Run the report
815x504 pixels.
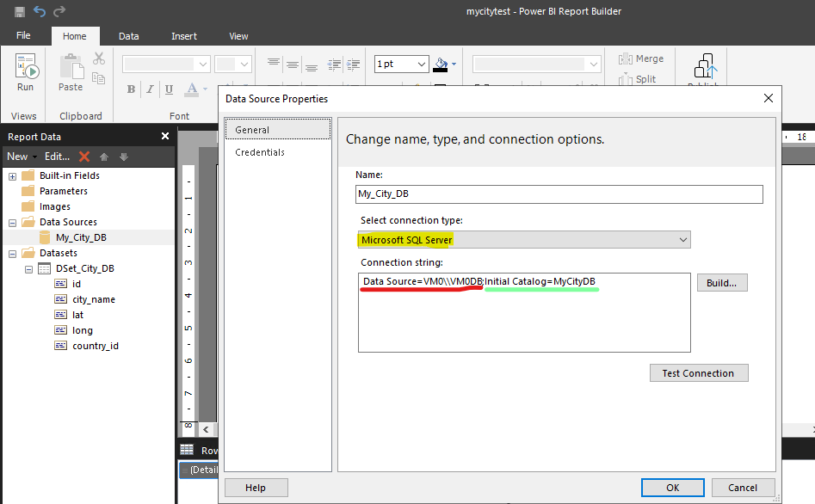pyautogui.click(x=26, y=73)
